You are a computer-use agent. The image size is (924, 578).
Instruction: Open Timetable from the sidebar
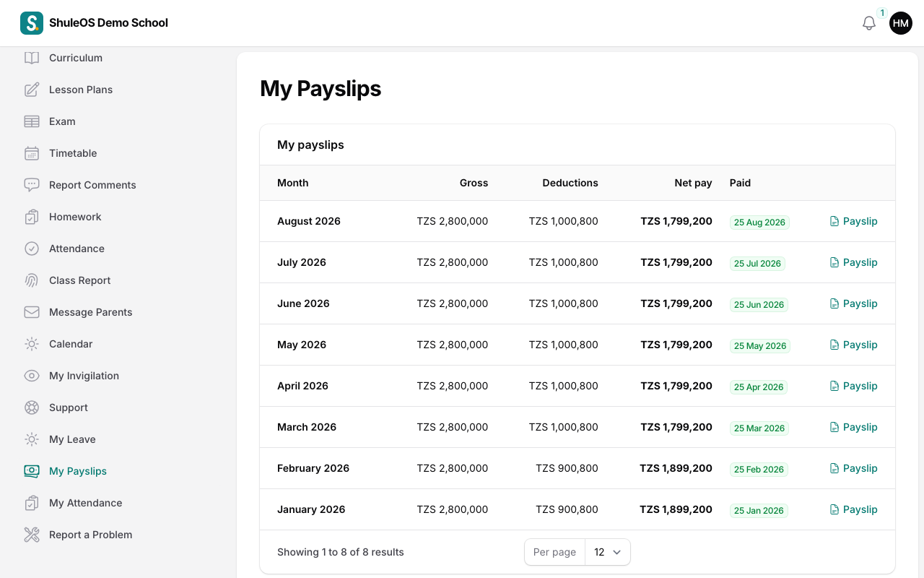tap(73, 153)
